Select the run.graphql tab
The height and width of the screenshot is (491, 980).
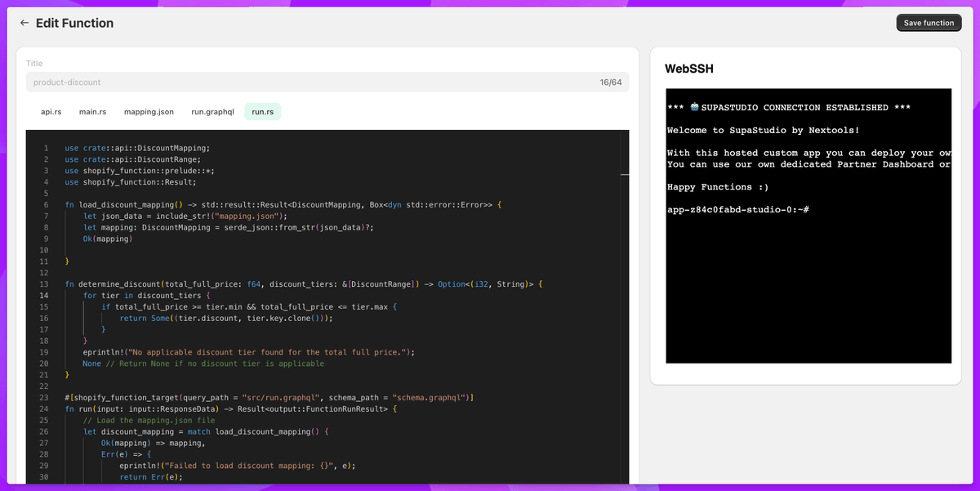(x=212, y=112)
